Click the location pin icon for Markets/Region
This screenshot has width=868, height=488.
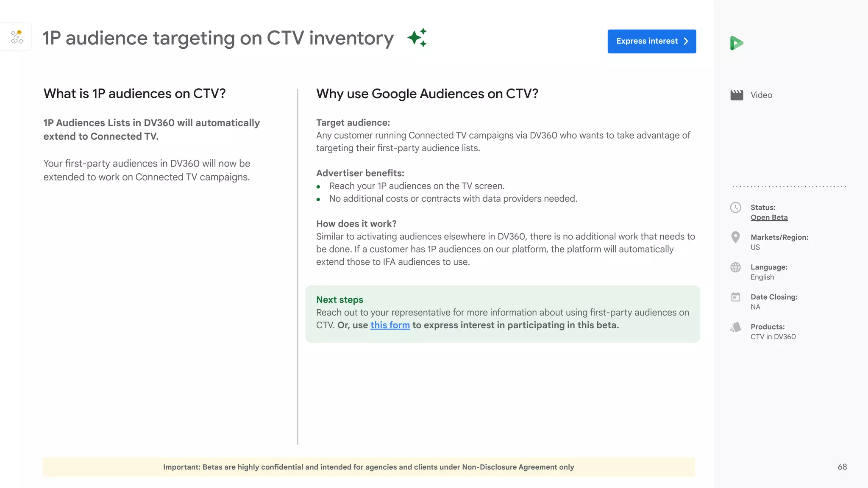(735, 237)
